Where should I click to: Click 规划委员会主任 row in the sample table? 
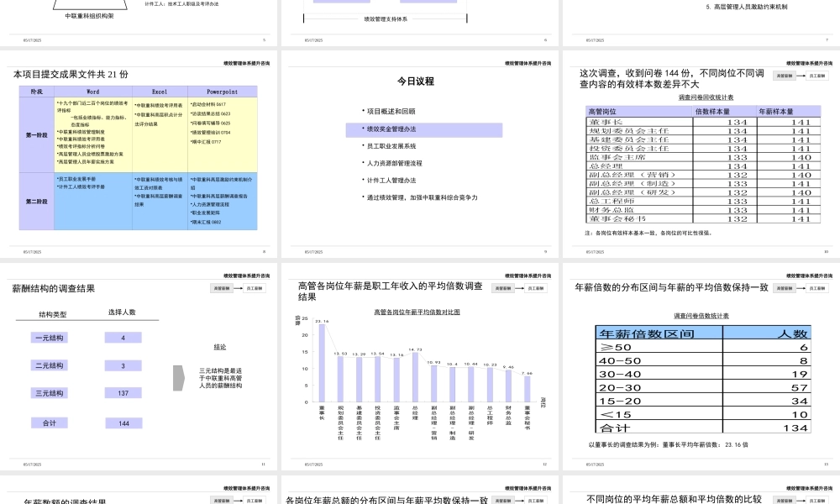pos(703,131)
